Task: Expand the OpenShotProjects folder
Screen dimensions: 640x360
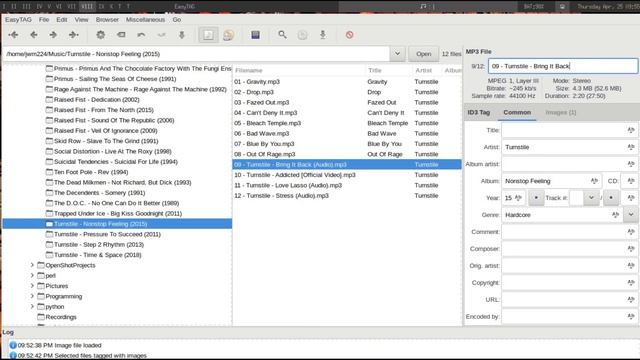Action: 32,265
